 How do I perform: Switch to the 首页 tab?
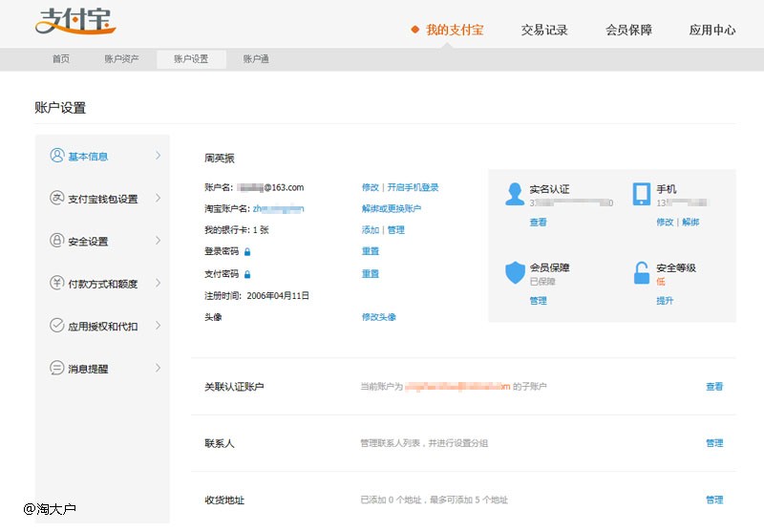61,59
